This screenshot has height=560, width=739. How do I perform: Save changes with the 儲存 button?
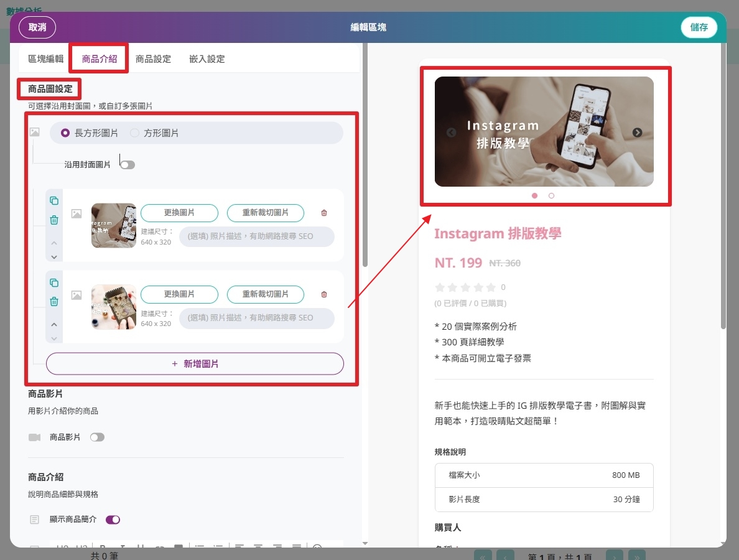click(x=699, y=27)
